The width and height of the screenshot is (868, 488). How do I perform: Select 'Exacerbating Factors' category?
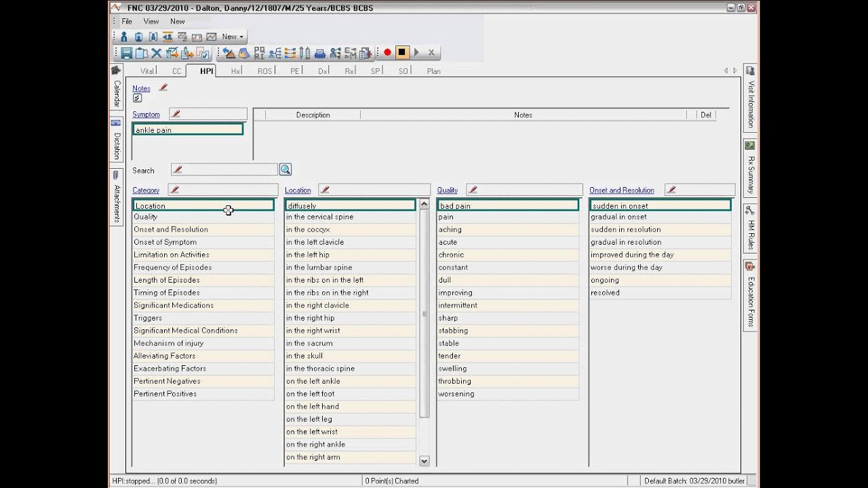click(203, 368)
